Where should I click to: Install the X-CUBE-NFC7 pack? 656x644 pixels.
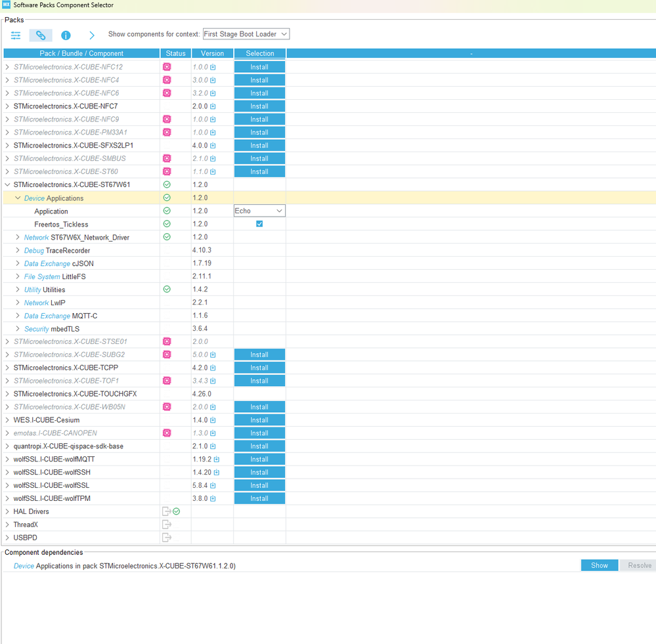pyautogui.click(x=259, y=106)
